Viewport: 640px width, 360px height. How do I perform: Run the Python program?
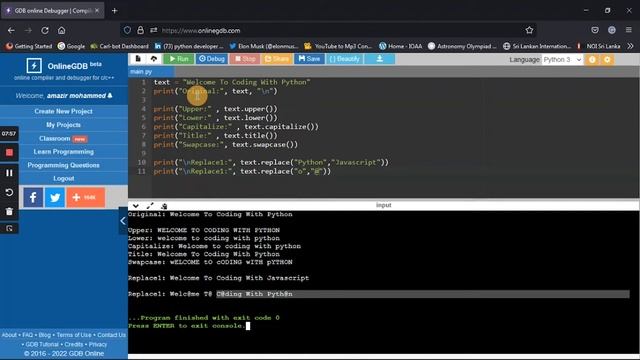click(x=179, y=59)
